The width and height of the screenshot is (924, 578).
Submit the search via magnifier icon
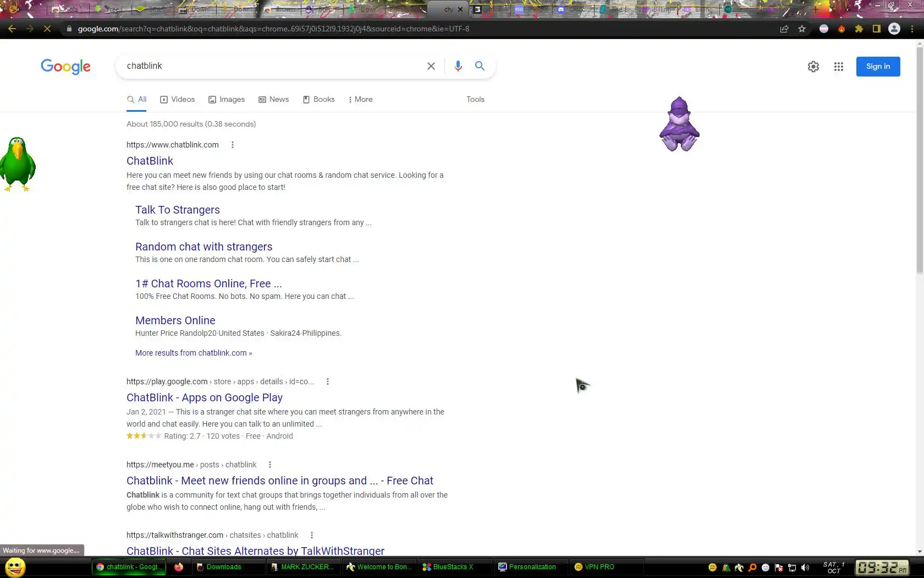(x=480, y=66)
